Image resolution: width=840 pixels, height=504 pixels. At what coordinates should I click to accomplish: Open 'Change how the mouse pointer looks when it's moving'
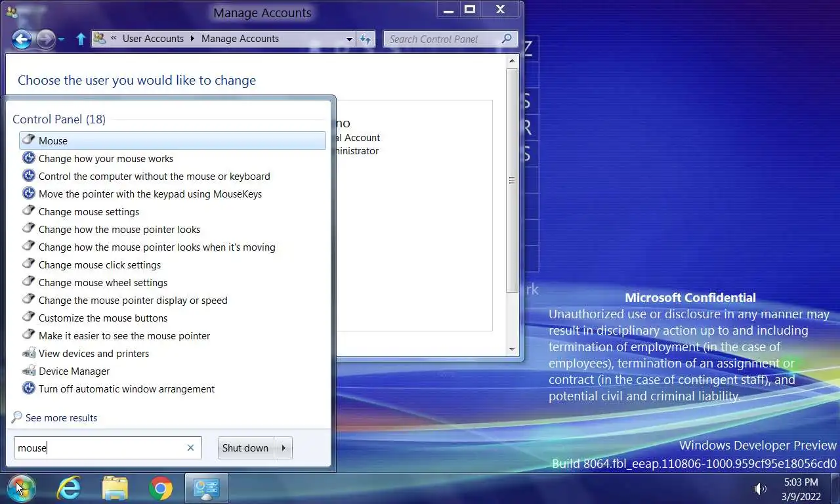(157, 247)
